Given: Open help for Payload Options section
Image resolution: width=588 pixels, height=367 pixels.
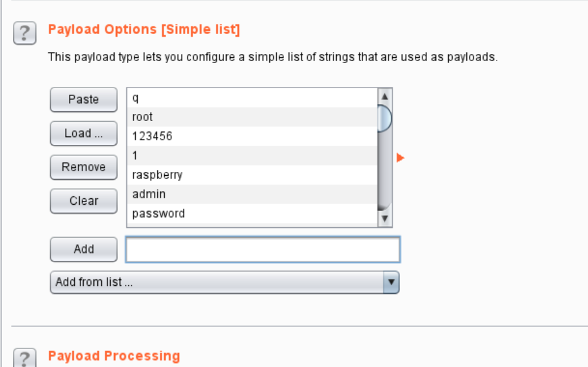Looking at the screenshot, I should pos(24,33).
